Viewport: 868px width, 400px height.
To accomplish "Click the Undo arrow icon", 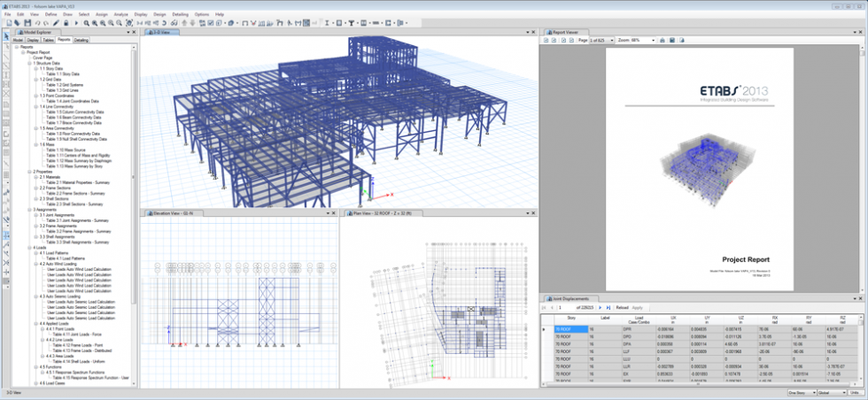I will (x=37, y=23).
